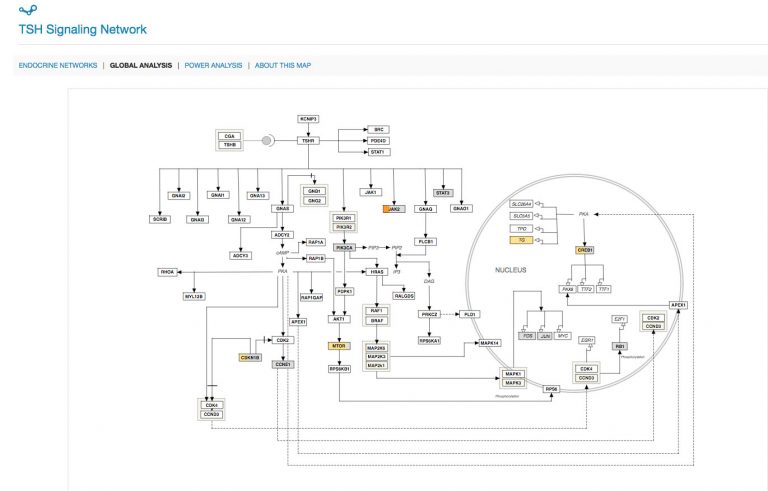
Task: Click the gray ligand circle beside TSHR
Action: click(x=266, y=141)
